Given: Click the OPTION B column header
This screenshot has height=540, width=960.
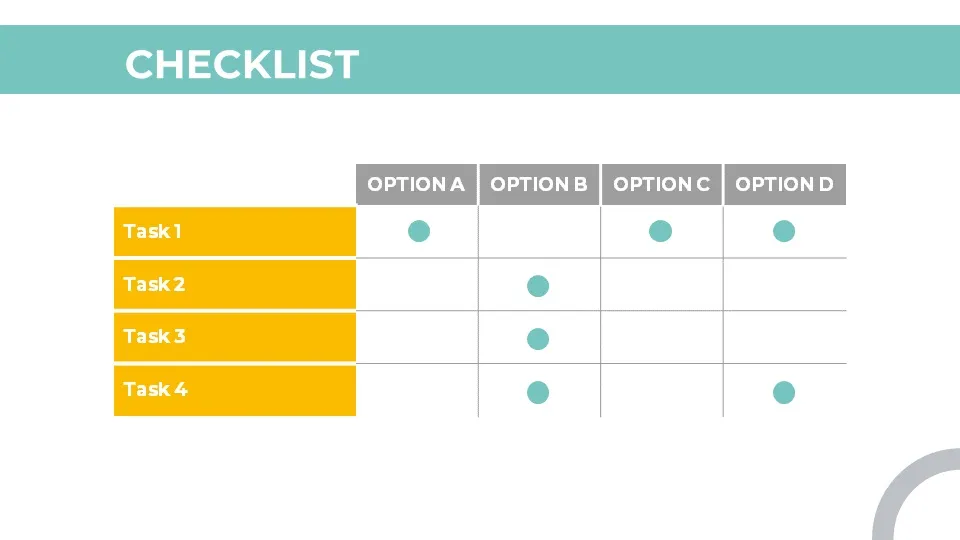Looking at the screenshot, I should coord(539,184).
